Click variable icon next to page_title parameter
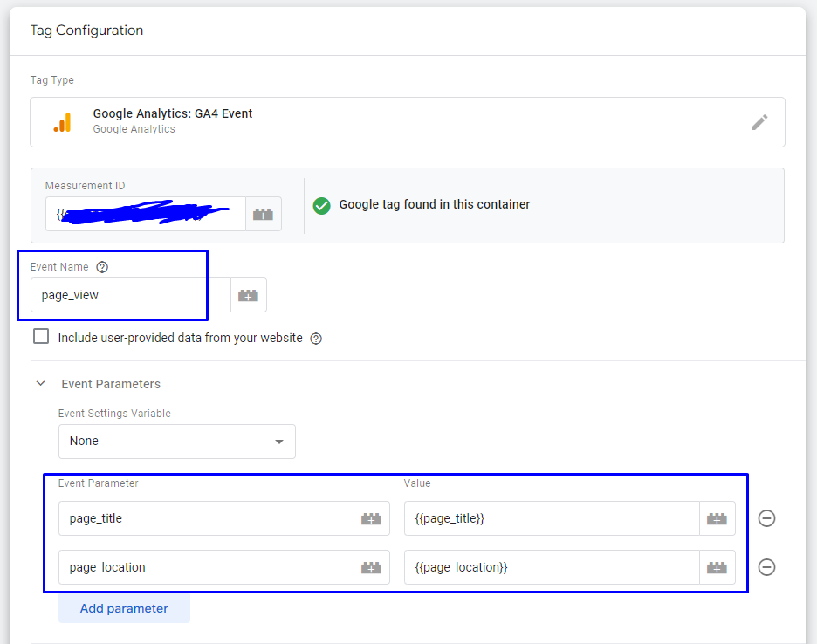The width and height of the screenshot is (817, 644). click(x=371, y=517)
